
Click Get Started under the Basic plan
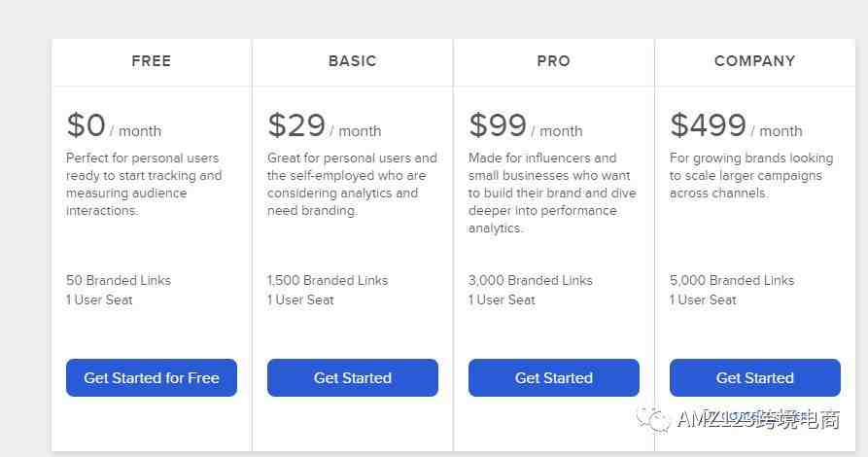353,378
